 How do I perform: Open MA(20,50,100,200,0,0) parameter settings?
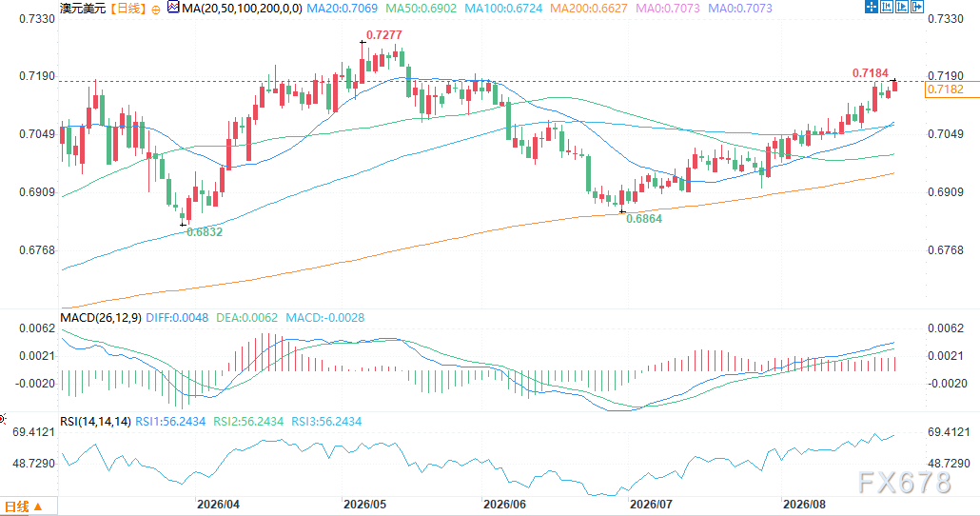[x=242, y=9]
